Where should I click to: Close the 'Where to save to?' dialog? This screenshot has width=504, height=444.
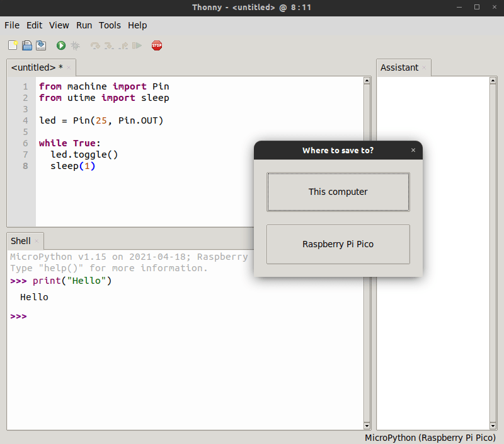tap(413, 150)
